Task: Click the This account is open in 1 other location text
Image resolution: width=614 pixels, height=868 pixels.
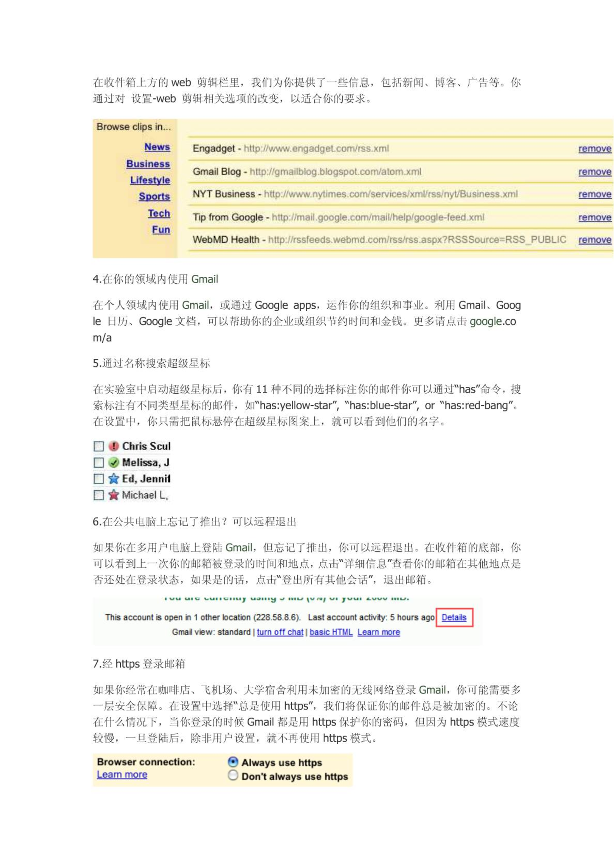Action: tap(203, 618)
